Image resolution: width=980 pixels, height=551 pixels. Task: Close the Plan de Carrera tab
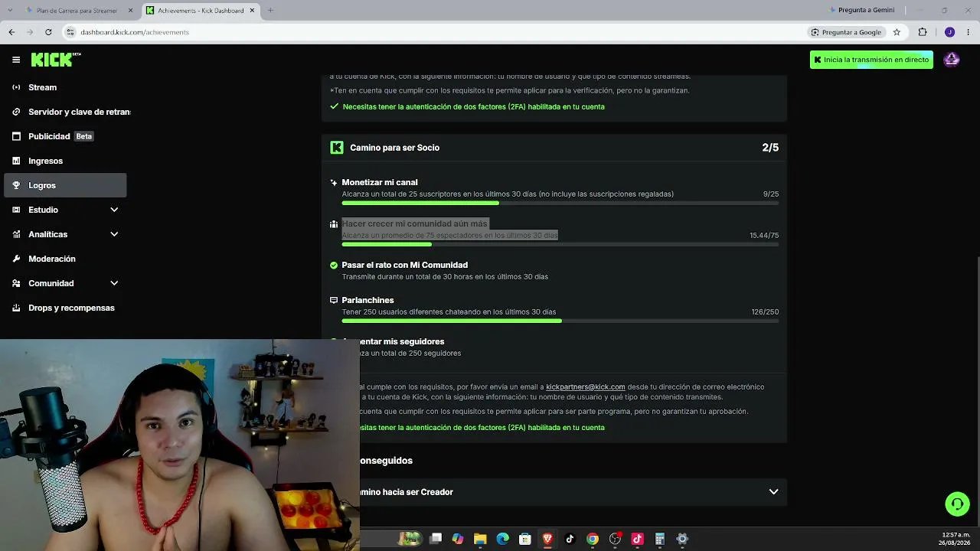[131, 11]
